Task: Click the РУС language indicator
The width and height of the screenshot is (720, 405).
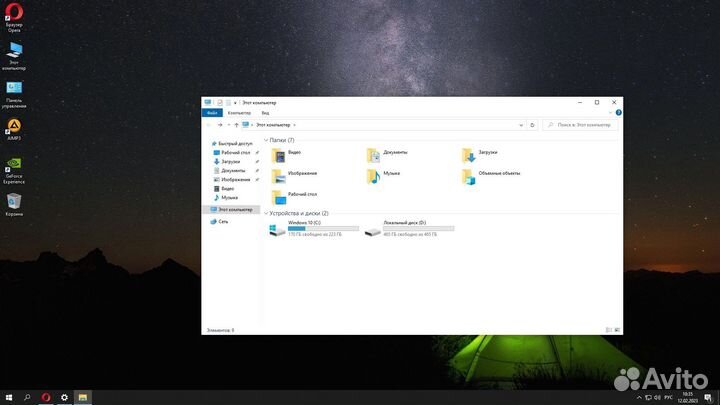Action: [669, 398]
